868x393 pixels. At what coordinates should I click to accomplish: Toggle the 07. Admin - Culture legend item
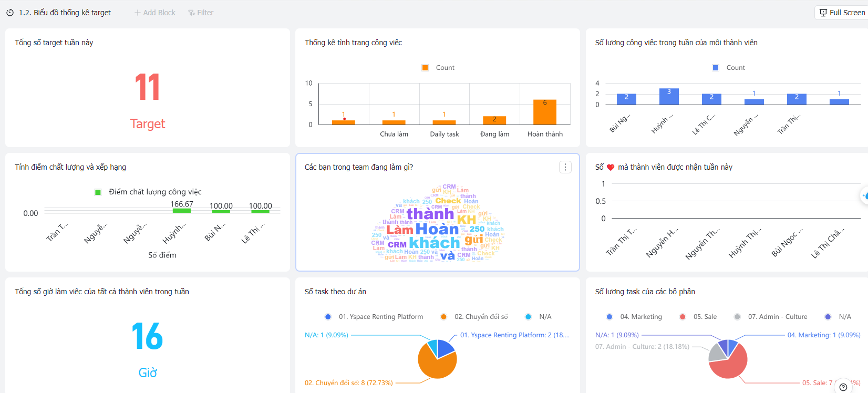coord(771,317)
